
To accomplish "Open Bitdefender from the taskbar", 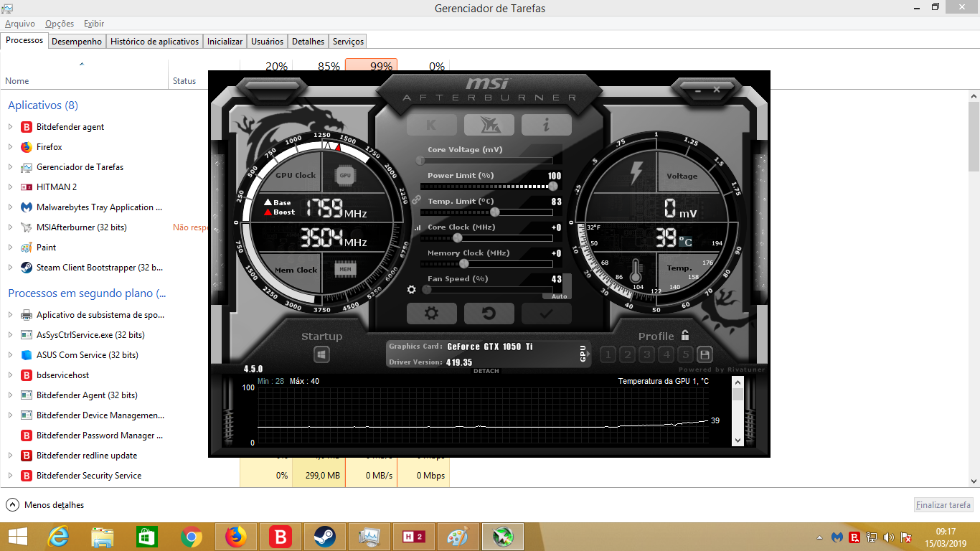I will tap(281, 537).
